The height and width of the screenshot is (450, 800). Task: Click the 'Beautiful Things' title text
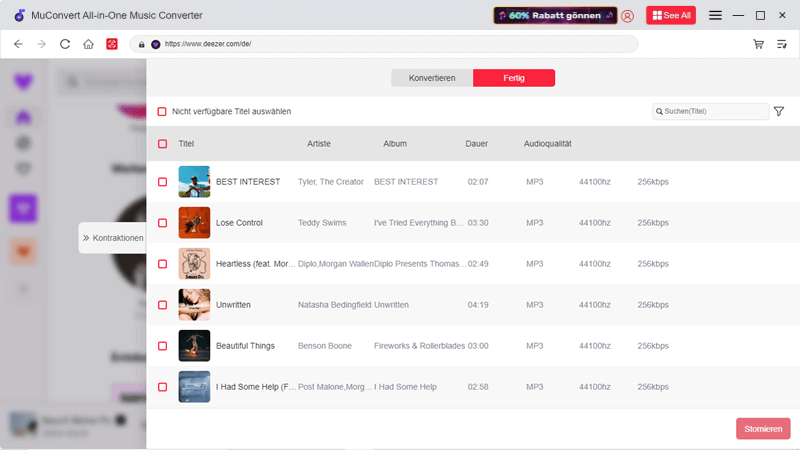pos(245,346)
